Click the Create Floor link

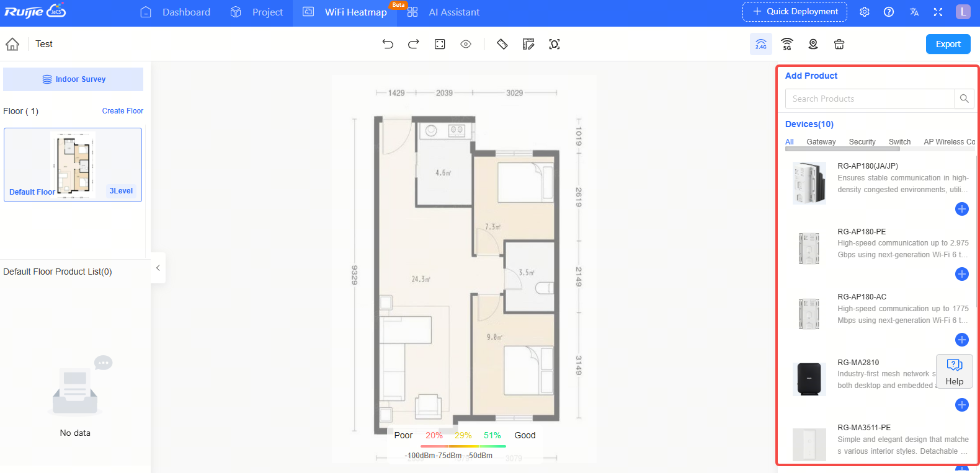click(x=123, y=111)
